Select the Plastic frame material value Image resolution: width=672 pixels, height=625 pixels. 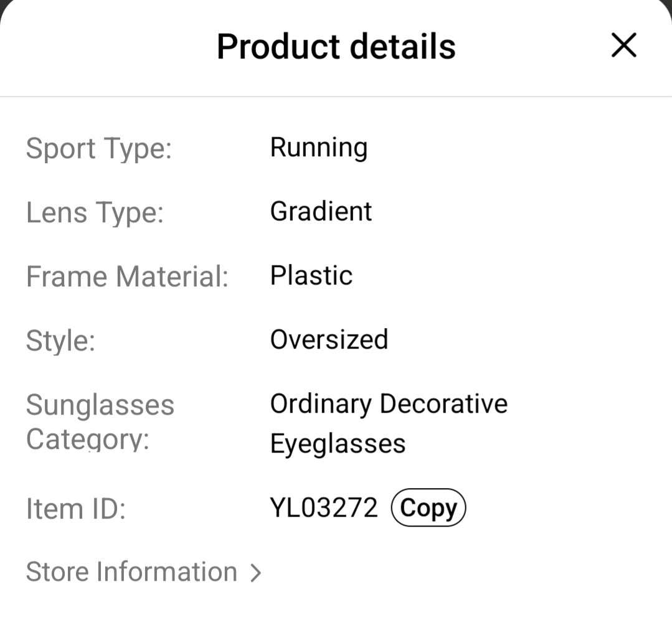click(x=311, y=276)
